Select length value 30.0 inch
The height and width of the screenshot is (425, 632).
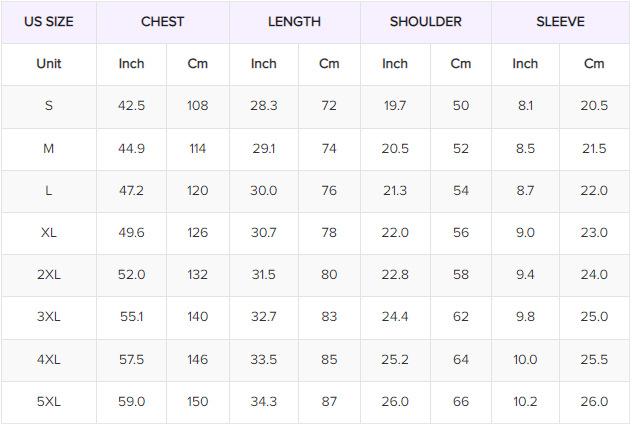pos(263,190)
